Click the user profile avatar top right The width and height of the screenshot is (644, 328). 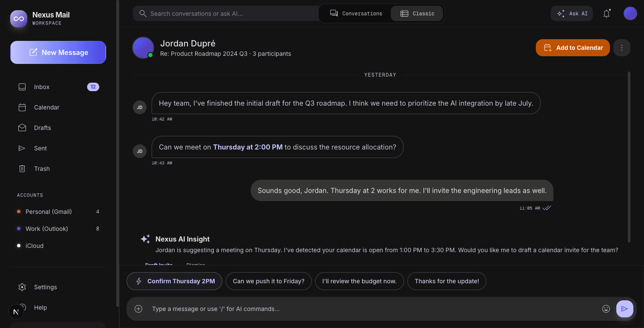pyautogui.click(x=630, y=14)
